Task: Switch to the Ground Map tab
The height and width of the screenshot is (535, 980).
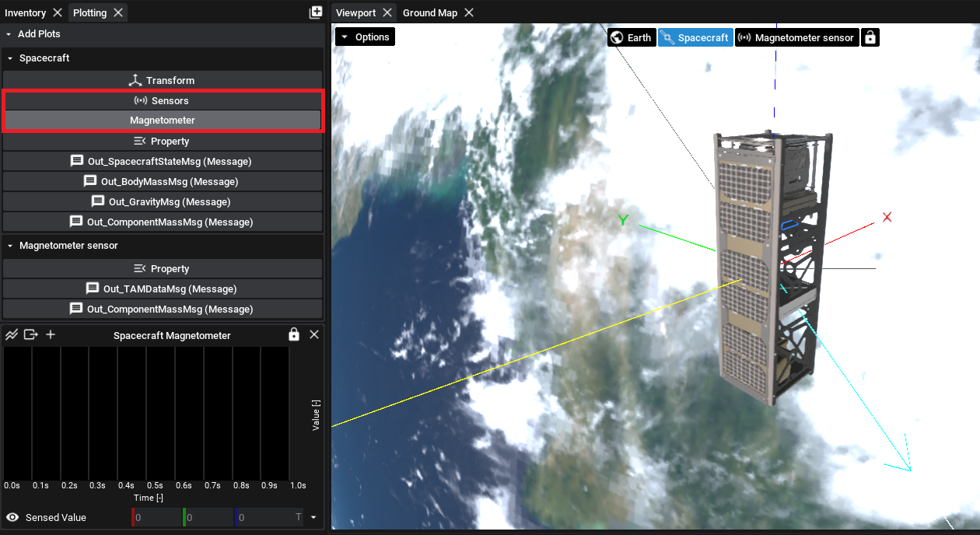Action: click(x=429, y=12)
